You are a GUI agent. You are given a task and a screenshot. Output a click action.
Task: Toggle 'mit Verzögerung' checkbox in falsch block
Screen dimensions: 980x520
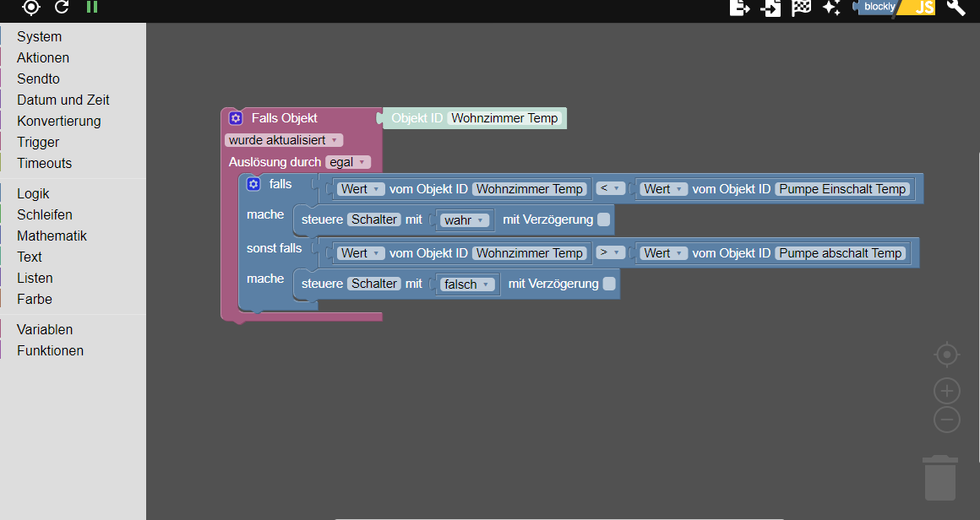609,284
